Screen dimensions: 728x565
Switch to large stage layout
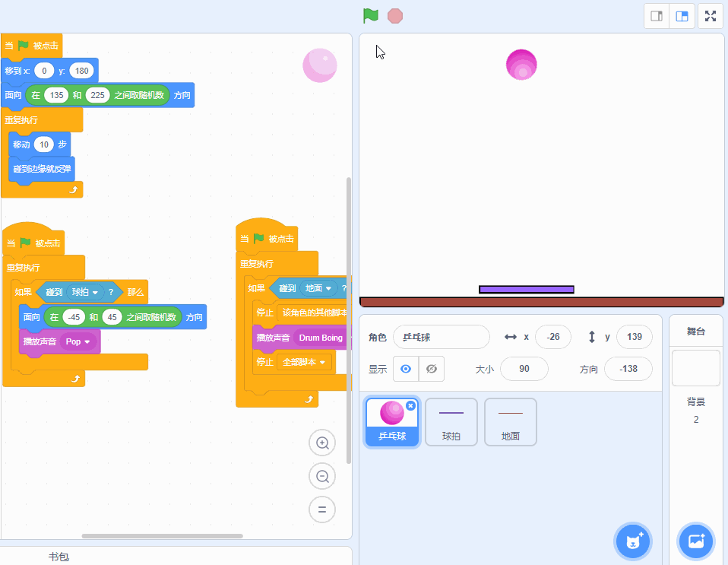pos(682,16)
